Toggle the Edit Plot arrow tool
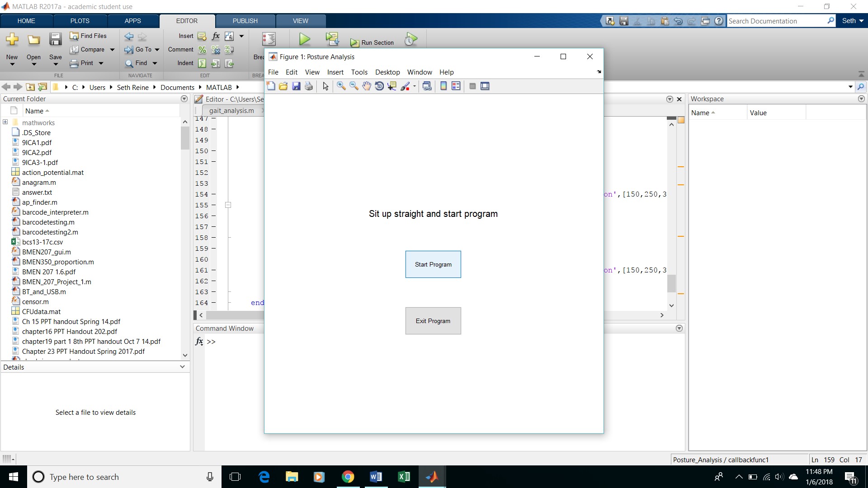 pyautogui.click(x=325, y=86)
